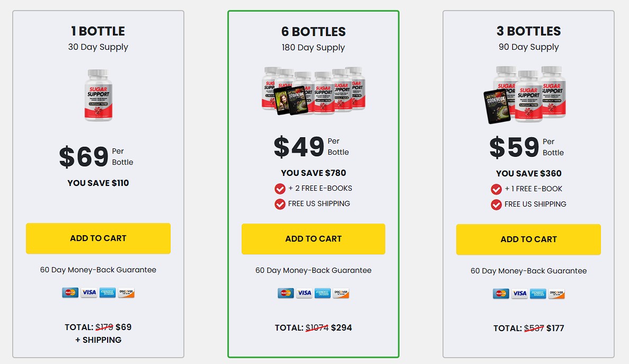Add the 3 Bottles package to cart
The image size is (629, 364).
[528, 239]
